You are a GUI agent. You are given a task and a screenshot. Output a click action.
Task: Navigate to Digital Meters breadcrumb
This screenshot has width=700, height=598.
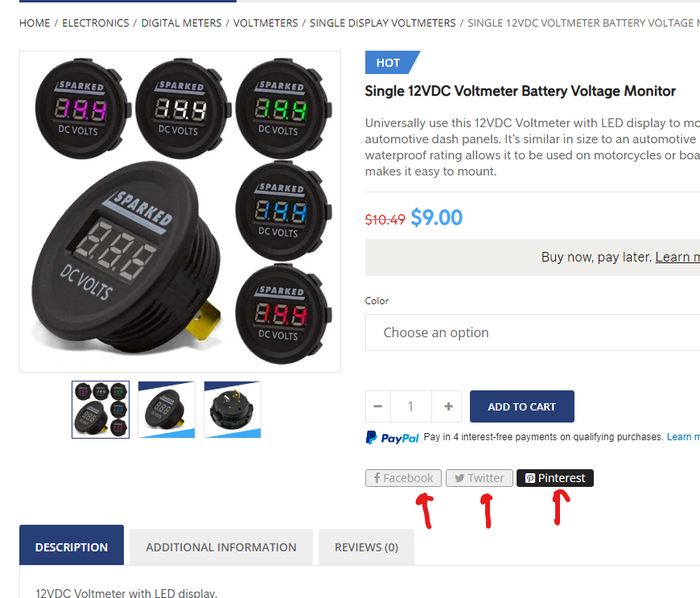point(181,23)
